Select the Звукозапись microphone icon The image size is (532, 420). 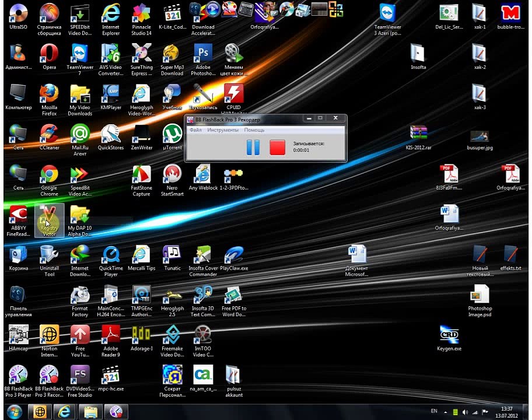pyautogui.click(x=203, y=97)
